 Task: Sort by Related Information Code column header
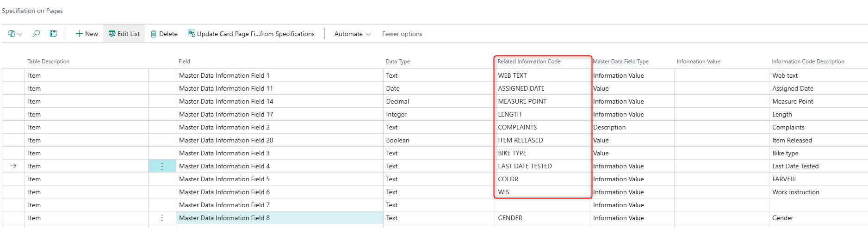tap(529, 62)
